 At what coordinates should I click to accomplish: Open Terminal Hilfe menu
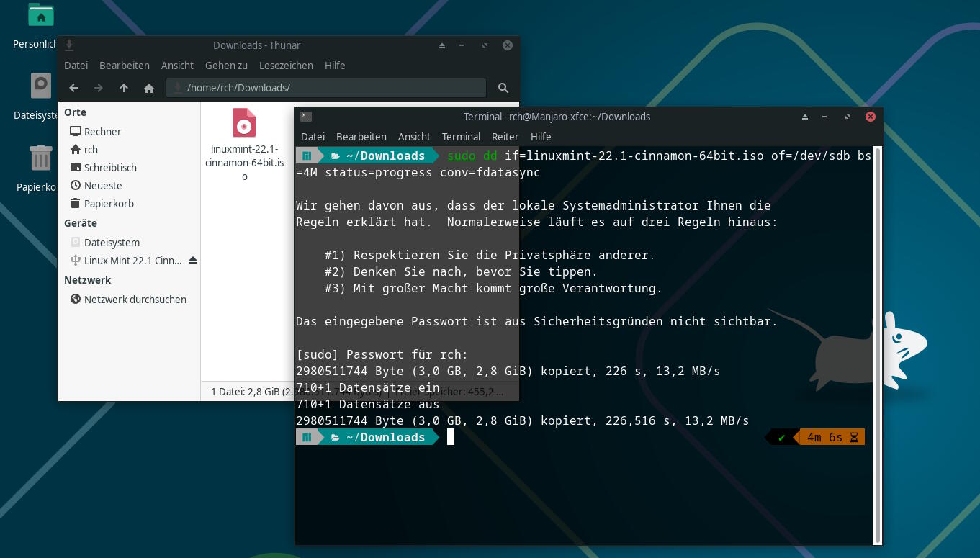click(x=541, y=136)
